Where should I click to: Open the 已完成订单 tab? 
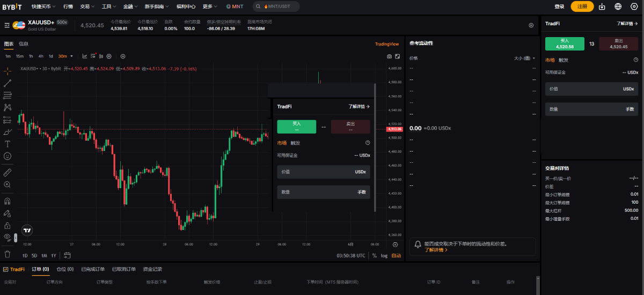93,269
